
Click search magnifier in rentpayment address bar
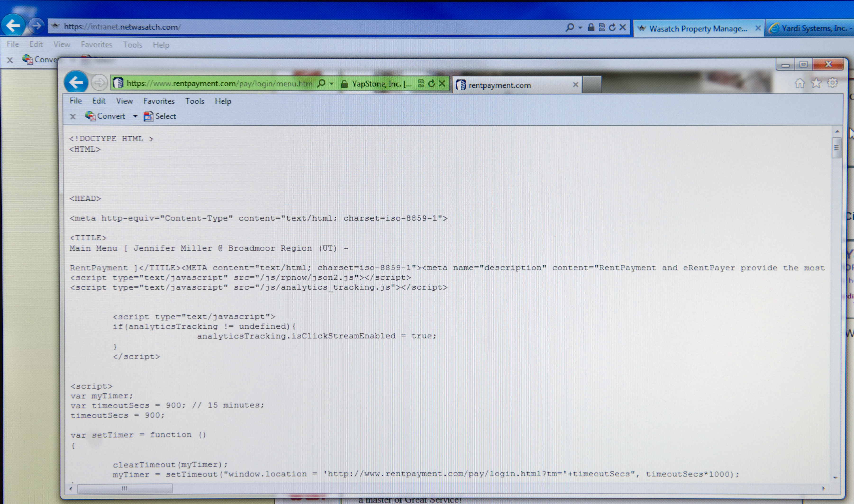[321, 83]
